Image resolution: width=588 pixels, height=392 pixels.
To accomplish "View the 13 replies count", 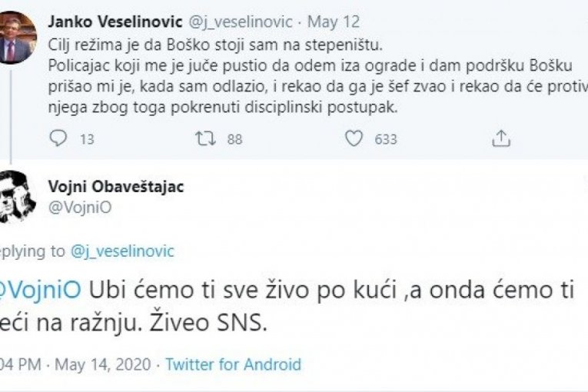I will point(86,139).
